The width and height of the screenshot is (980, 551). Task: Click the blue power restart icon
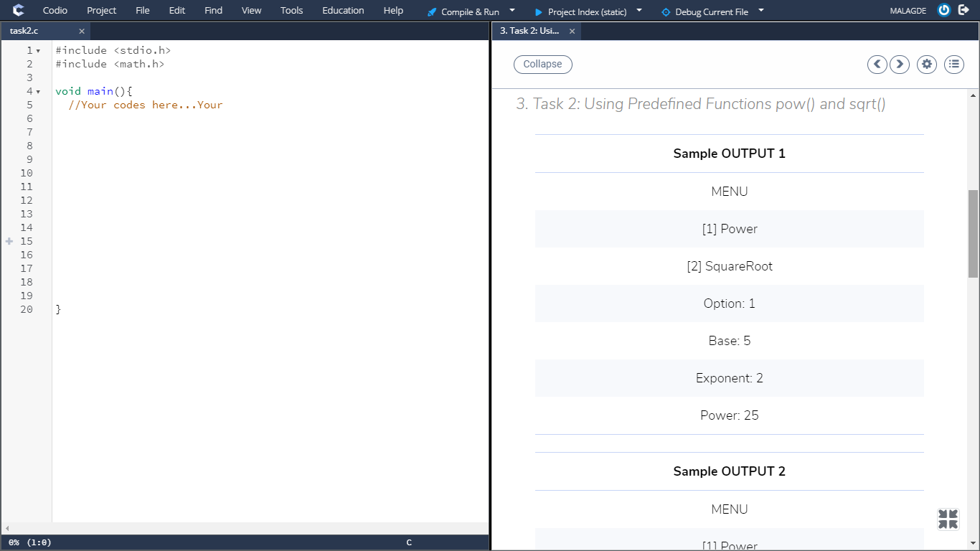pos(943,10)
